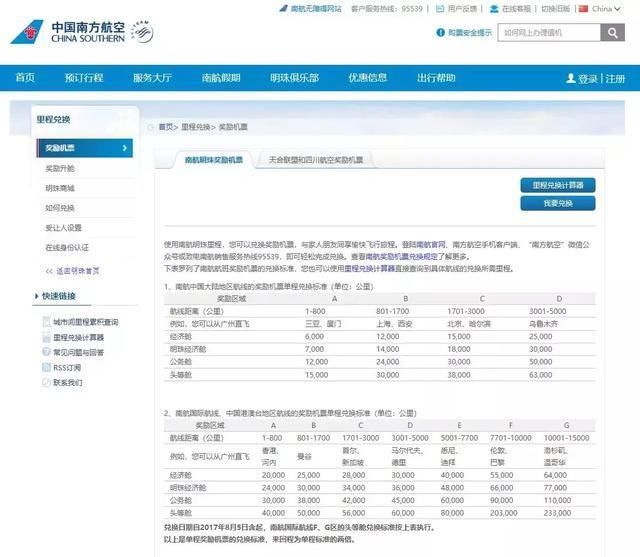Screen dimensions: 640x557
Task: Select 奖励升舱 in the sidebar
Action: pos(60,168)
